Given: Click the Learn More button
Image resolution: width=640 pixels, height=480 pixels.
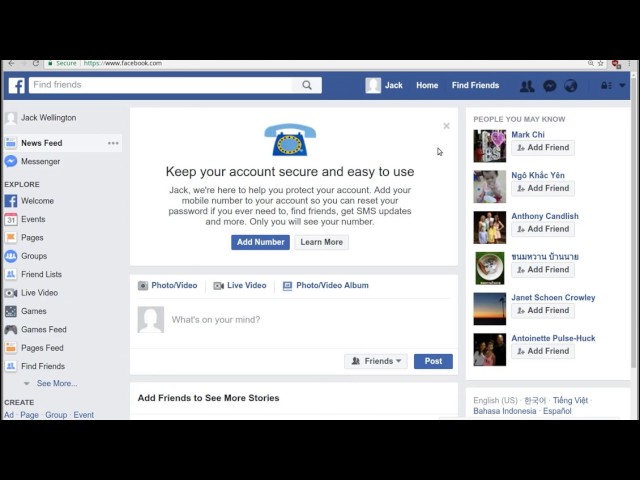Looking at the screenshot, I should 322,242.
